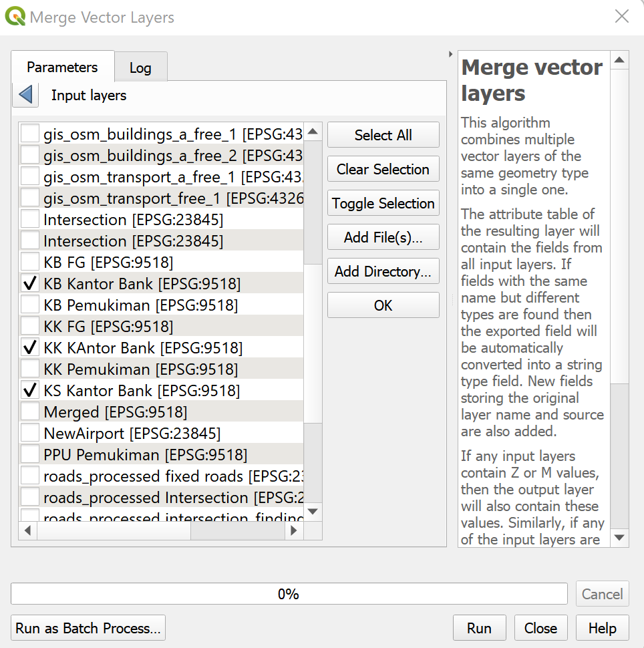Click Clear Selection button
This screenshot has width=644, height=648.
coord(383,170)
